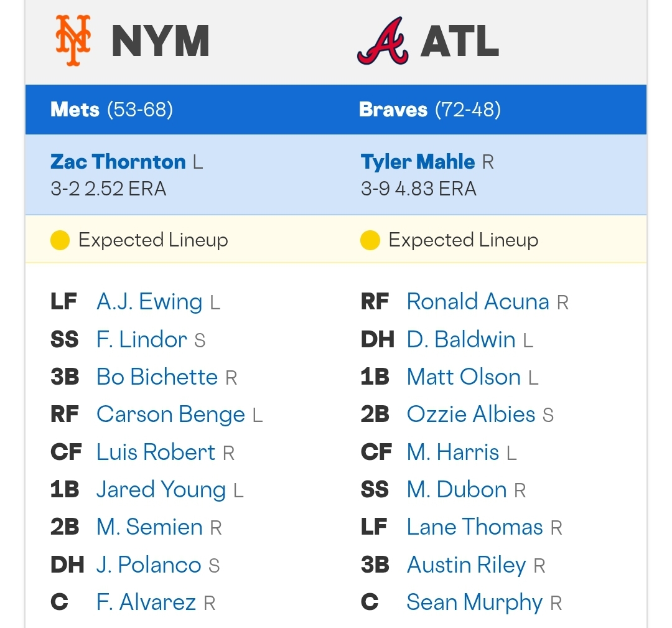The height and width of the screenshot is (628, 672).
Task: Click catcher Sean Murphy's name
Action: coord(474,602)
